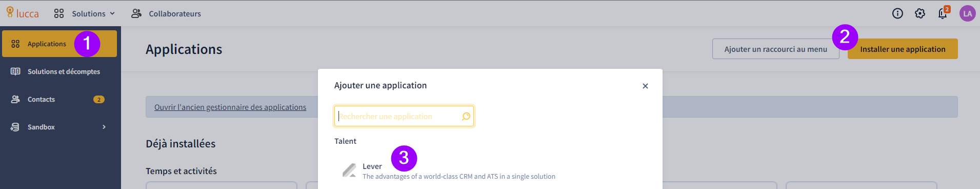Focus the Rechercher une application field
This screenshot has height=189, width=980.
pos(404,116)
